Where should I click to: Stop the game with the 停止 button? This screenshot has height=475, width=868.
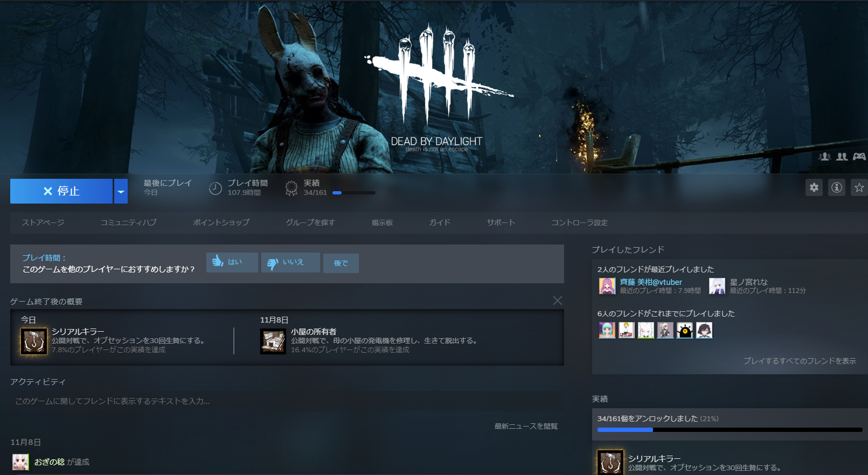coord(61,191)
